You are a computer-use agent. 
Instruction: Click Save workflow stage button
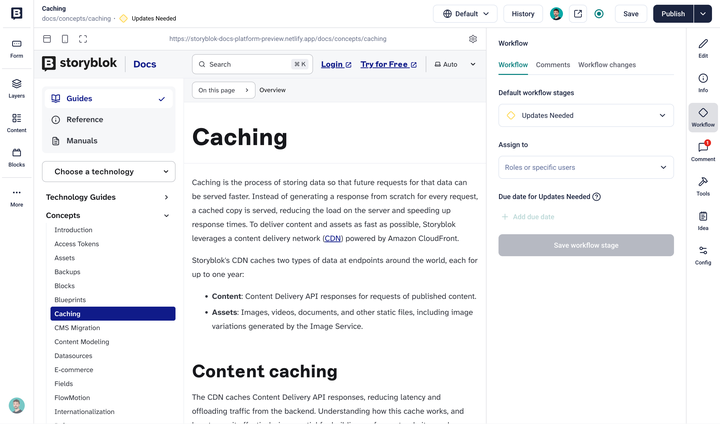(586, 245)
